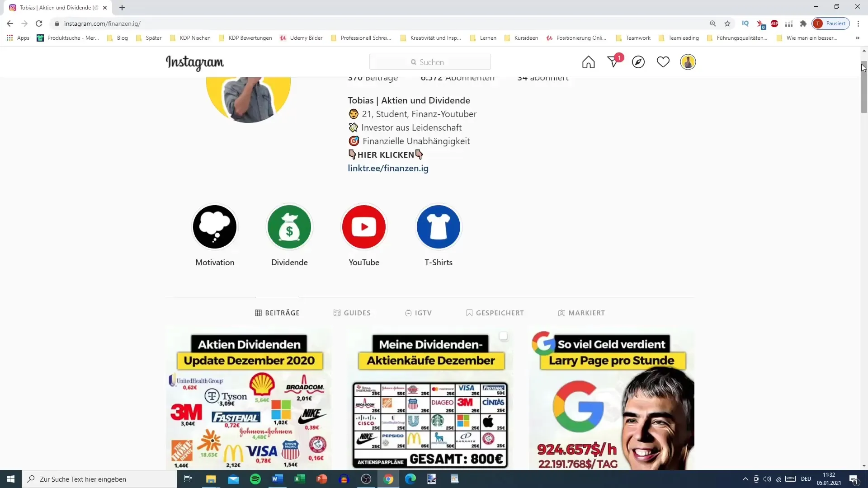
Task: Bookmark this page with star icon
Action: [727, 23]
